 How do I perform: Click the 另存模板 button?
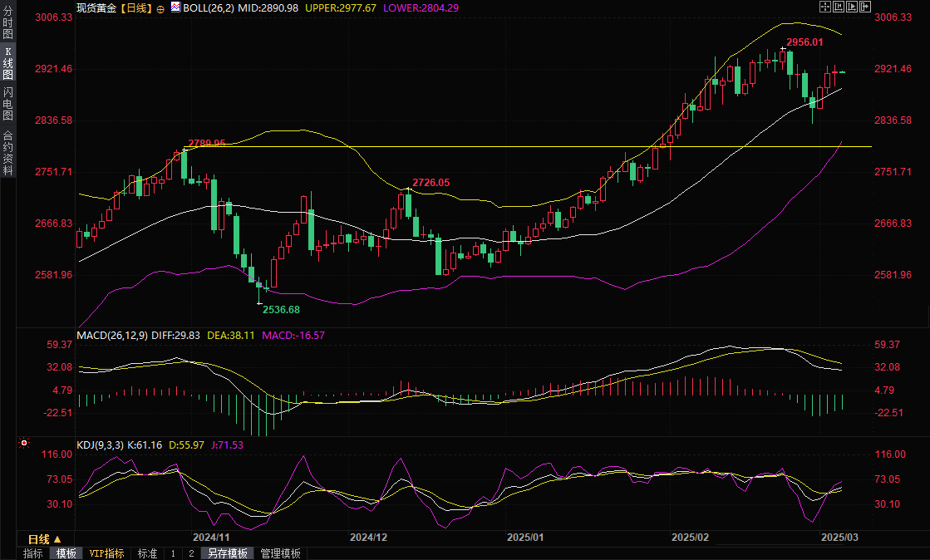(x=228, y=553)
